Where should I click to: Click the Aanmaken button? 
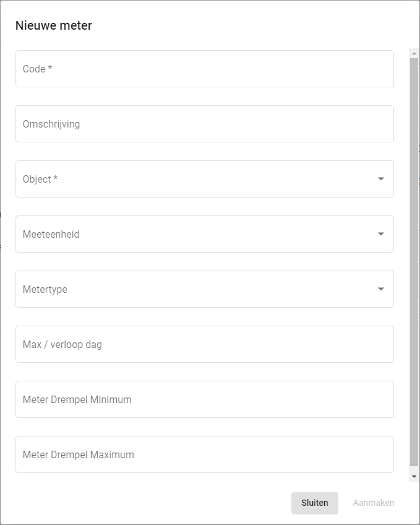(x=373, y=503)
